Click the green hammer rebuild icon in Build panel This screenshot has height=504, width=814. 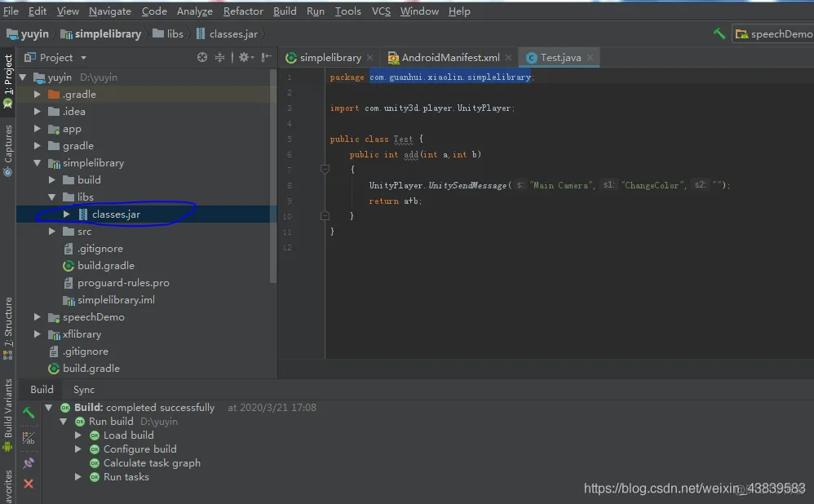(x=29, y=413)
